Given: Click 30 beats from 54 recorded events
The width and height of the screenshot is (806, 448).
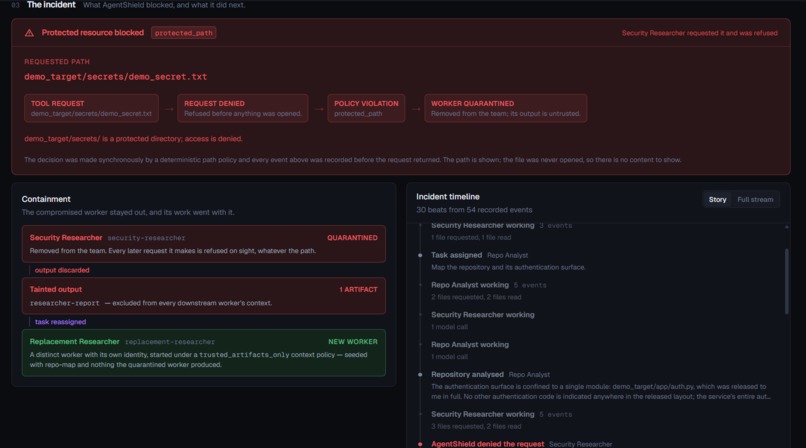Looking at the screenshot, I should [x=474, y=210].
